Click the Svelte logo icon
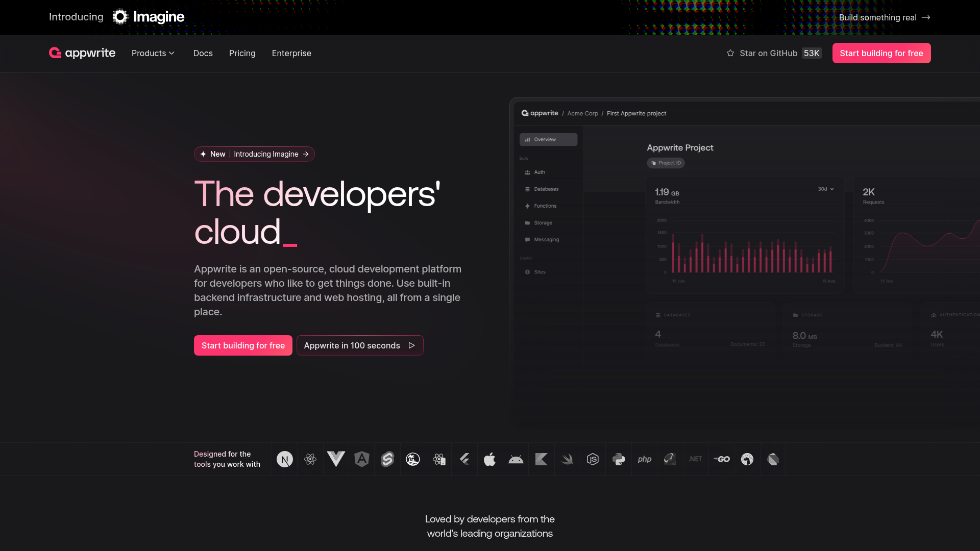Screen dimensions: 980x551 click(387, 459)
